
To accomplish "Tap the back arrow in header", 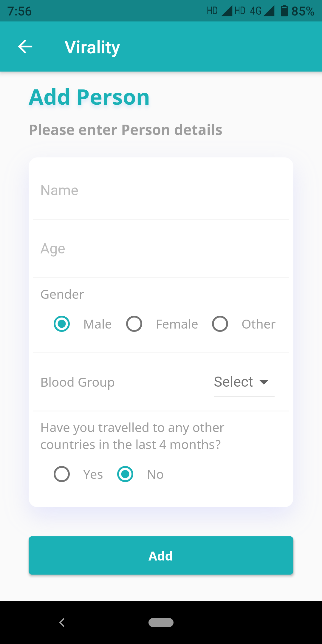I will coord(25,47).
